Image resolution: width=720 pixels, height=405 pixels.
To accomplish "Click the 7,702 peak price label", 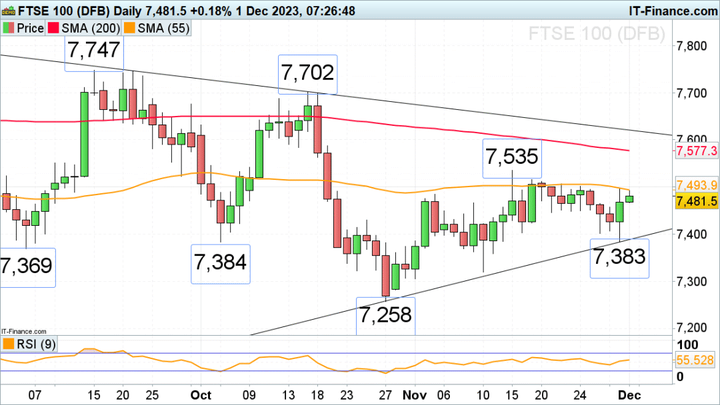I will point(308,73).
